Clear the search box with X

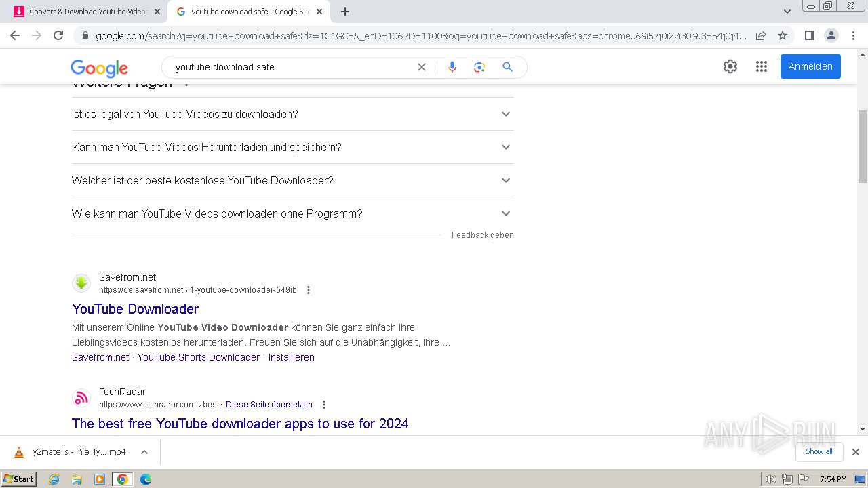coord(422,67)
